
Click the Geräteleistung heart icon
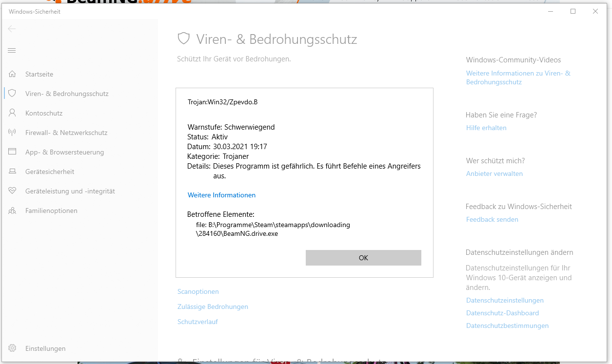(12, 191)
